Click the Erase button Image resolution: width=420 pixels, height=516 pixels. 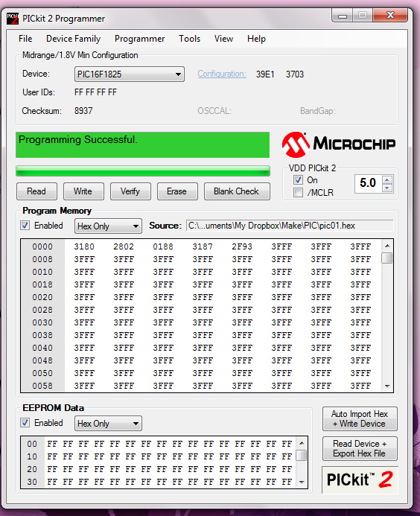(177, 191)
